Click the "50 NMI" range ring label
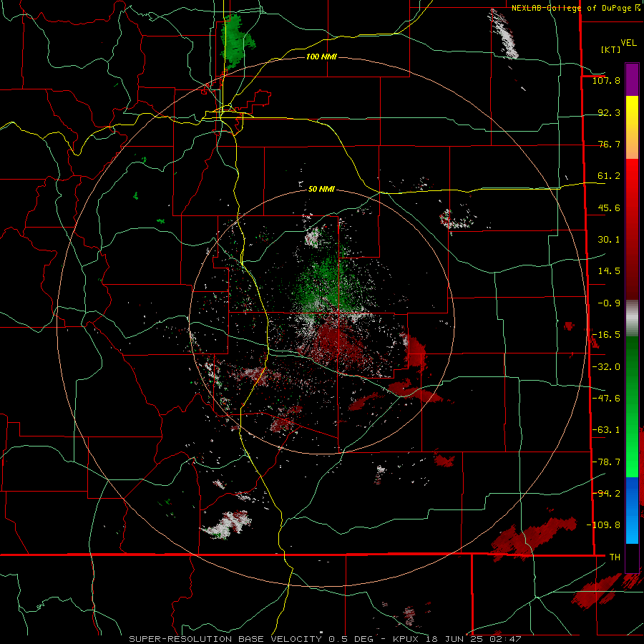Image resolution: width=644 pixels, height=644 pixels. 321,189
